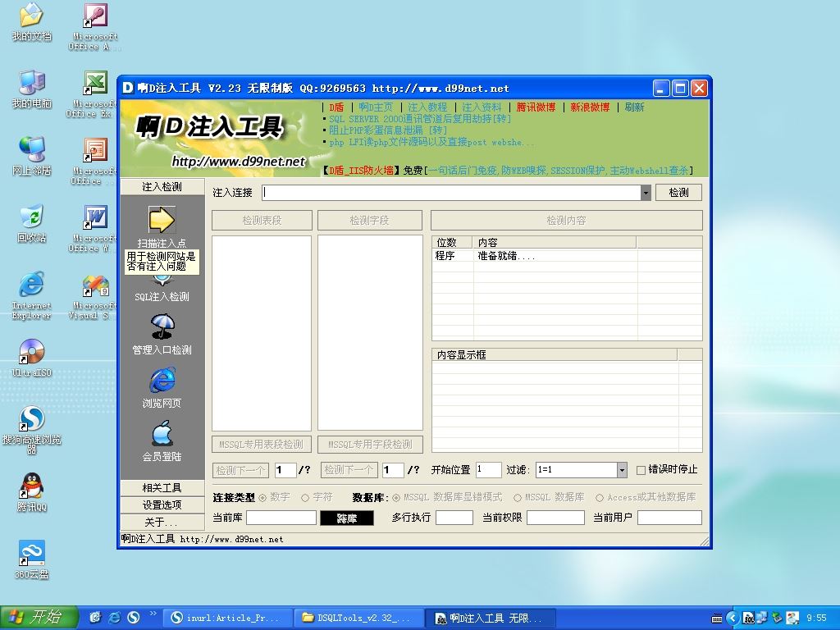Open the related tools sidebar tab
840x630 pixels.
(x=162, y=487)
